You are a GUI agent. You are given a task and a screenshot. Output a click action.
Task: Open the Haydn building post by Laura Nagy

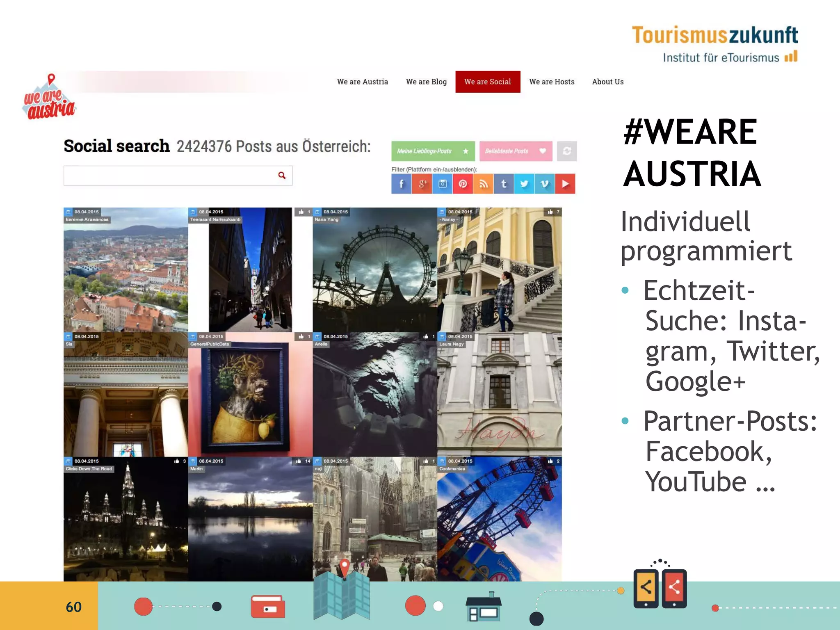(500, 395)
